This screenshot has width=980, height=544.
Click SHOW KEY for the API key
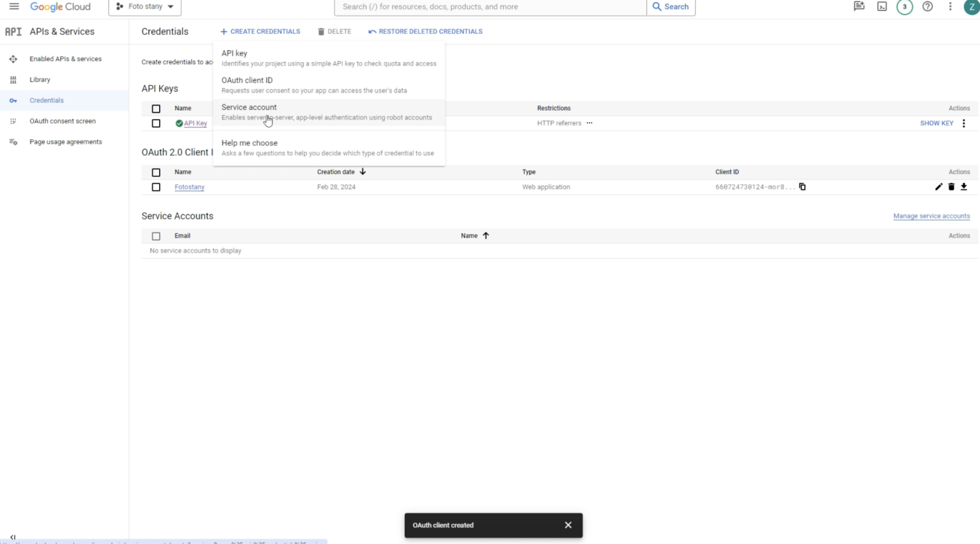click(x=937, y=123)
